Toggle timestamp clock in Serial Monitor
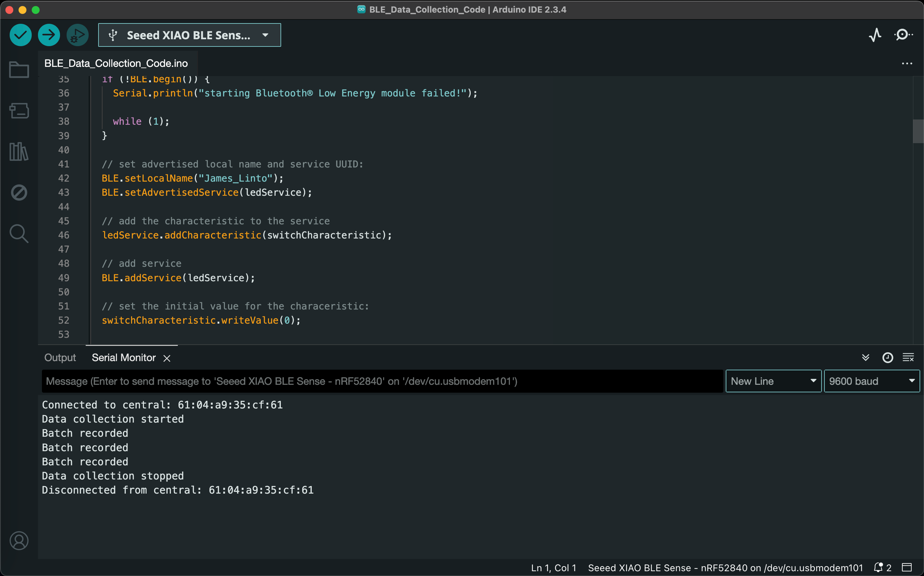Screen dimensions: 924x576 [887, 357]
